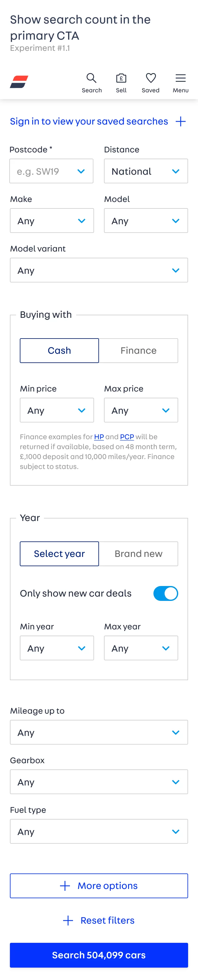Open the Distance dropdown
Viewport: 198px width, 980px height.
(x=146, y=171)
